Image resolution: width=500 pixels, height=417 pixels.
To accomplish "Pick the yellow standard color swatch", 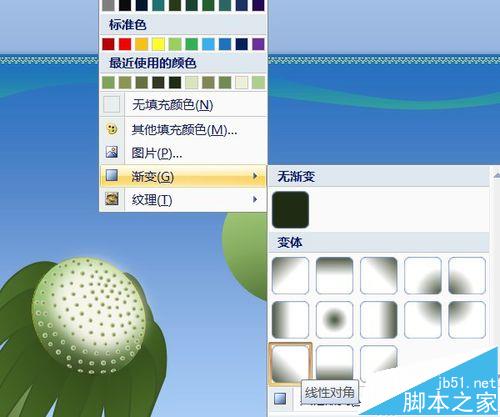I will [x=158, y=44].
